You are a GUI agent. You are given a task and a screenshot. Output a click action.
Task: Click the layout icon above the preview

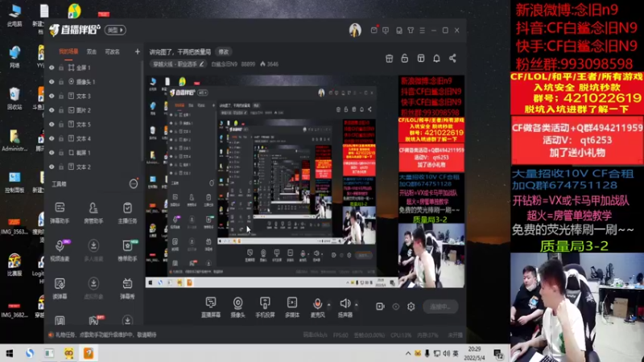[421, 58]
